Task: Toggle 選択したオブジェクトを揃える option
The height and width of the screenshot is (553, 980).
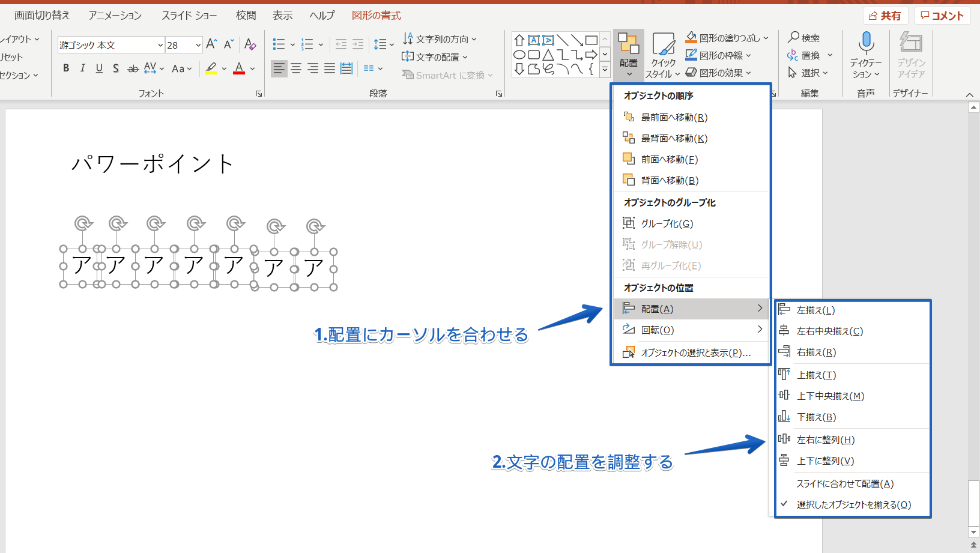Action: point(853,504)
